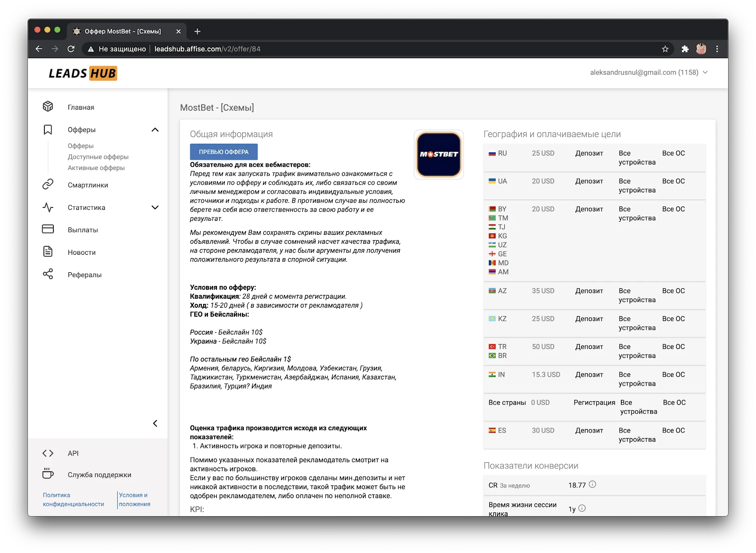Open the Chrome three-dot menu
Viewport: 756px width, 553px height.
pos(717,49)
